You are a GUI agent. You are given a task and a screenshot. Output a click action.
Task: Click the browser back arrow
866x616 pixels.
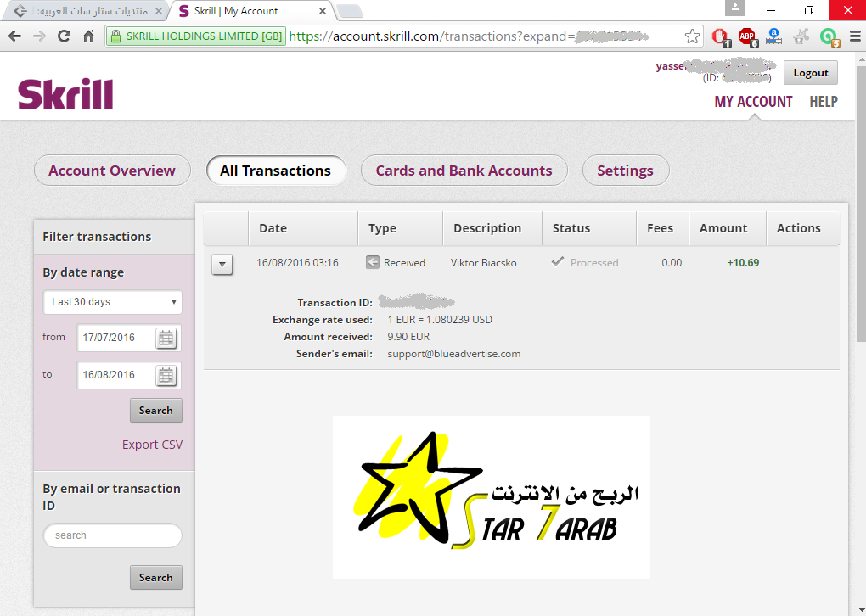(x=14, y=36)
